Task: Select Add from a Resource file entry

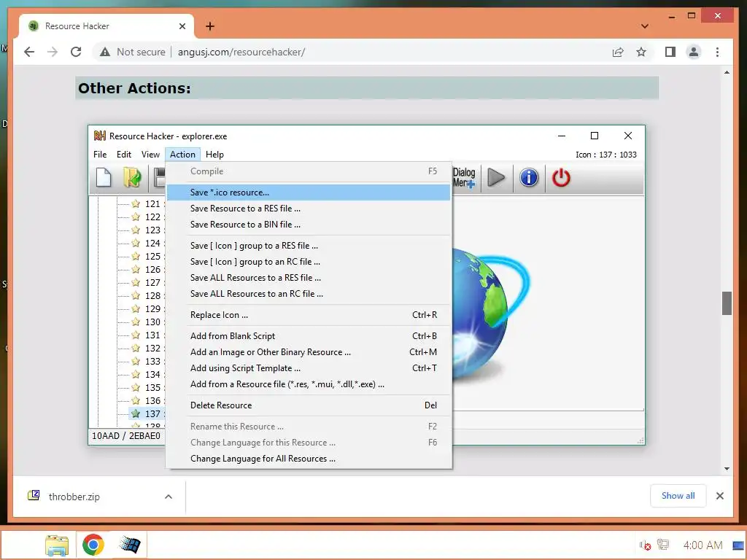Action: [x=309, y=384]
